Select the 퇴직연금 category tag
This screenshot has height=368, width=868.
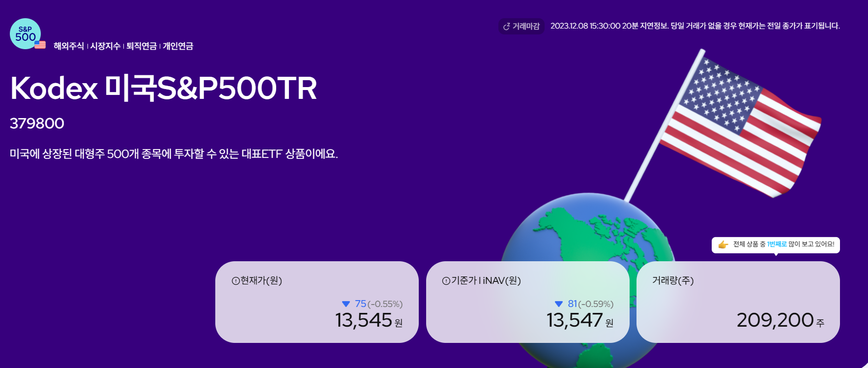point(142,46)
